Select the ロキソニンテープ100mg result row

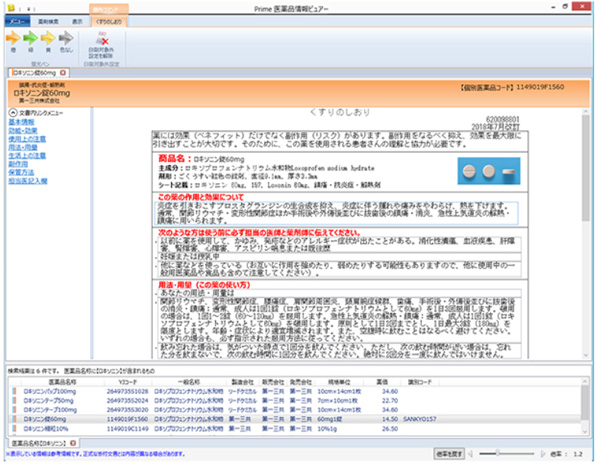click(x=295, y=410)
